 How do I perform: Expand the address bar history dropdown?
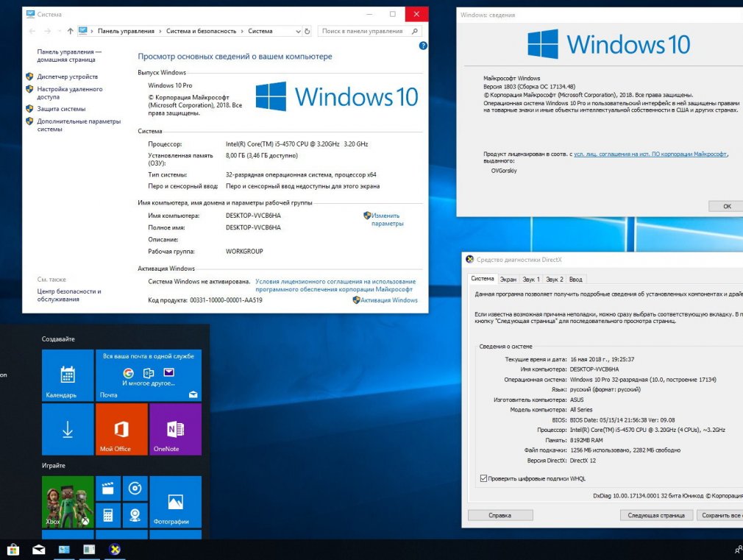pyautogui.click(x=298, y=32)
